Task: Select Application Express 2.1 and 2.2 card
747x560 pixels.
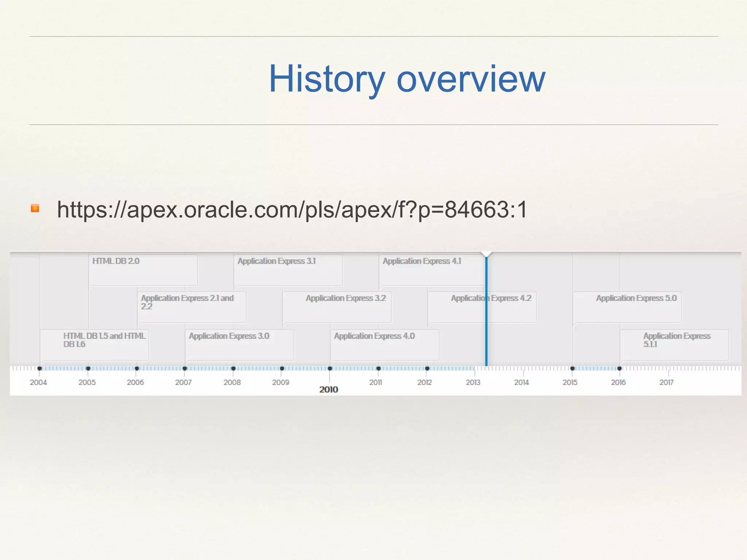Action: point(192,307)
